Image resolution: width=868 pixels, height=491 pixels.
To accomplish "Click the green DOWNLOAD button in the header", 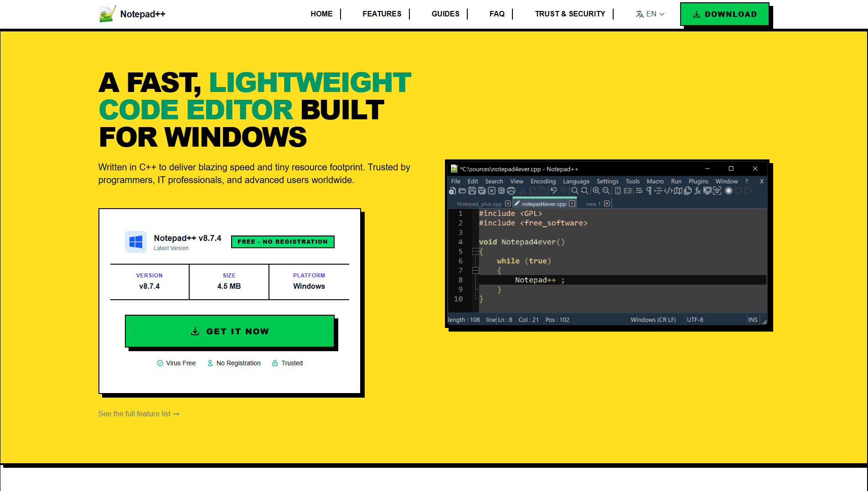I will [724, 14].
